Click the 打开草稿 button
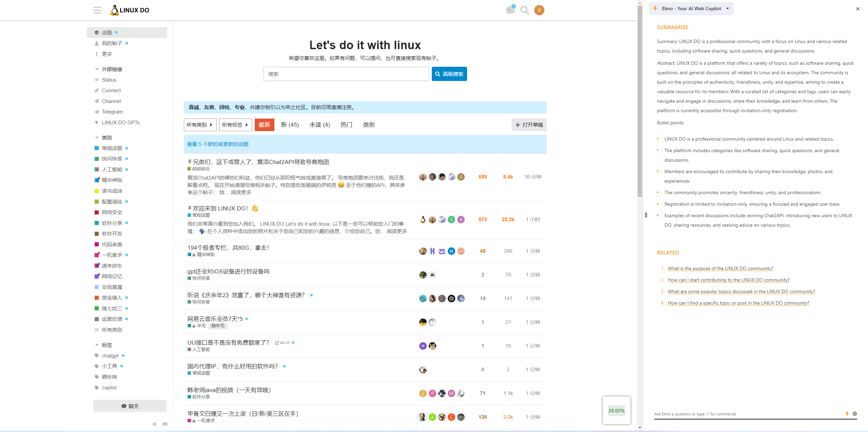This screenshot has width=868, height=432. pyautogui.click(x=529, y=125)
